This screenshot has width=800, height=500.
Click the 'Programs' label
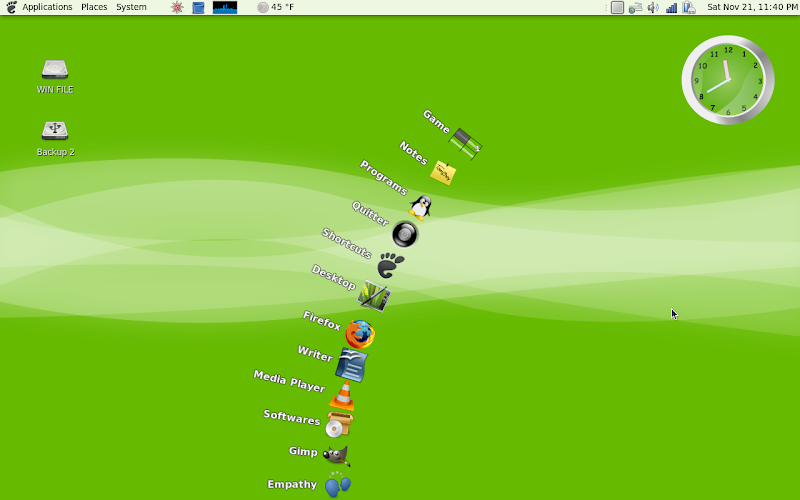pyautogui.click(x=384, y=177)
